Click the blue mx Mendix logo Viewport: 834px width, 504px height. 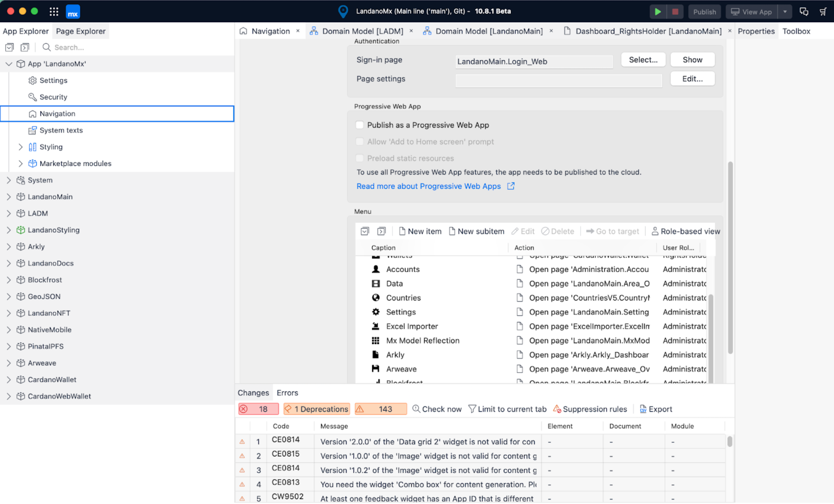[73, 12]
